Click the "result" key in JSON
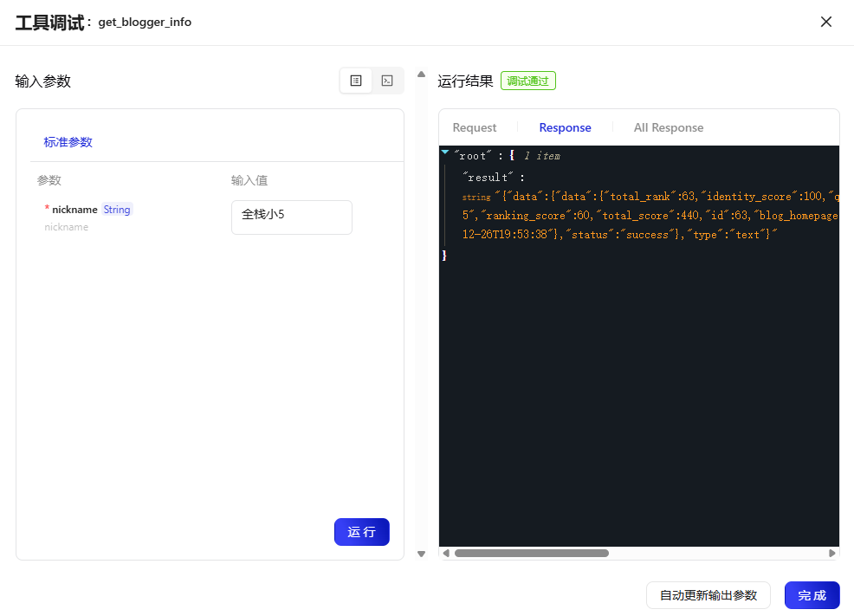The height and width of the screenshot is (616, 854). pos(488,177)
